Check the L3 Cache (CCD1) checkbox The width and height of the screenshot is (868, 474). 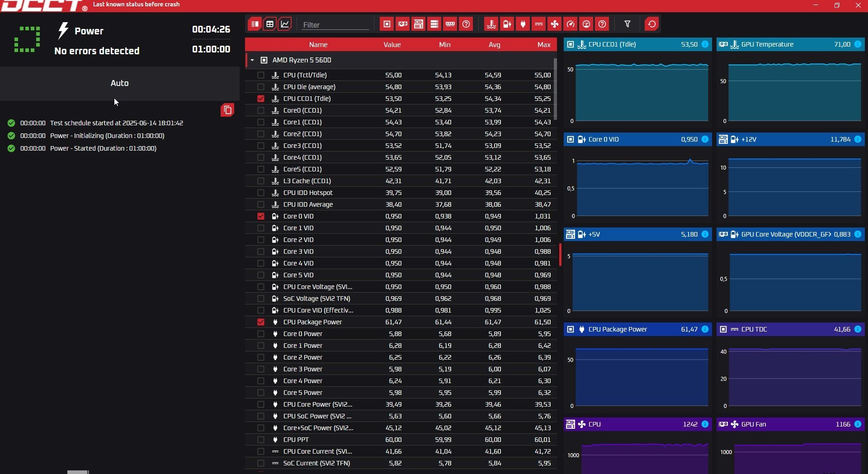[261, 181]
